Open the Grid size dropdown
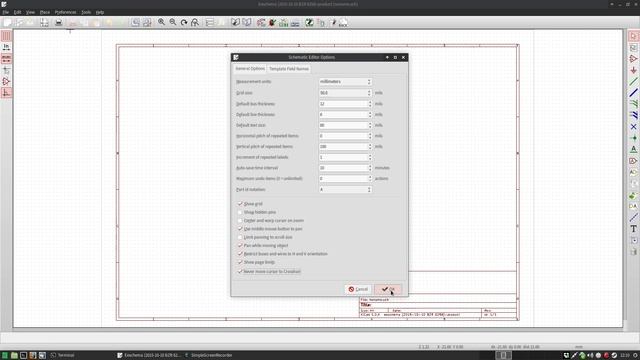 click(345, 93)
